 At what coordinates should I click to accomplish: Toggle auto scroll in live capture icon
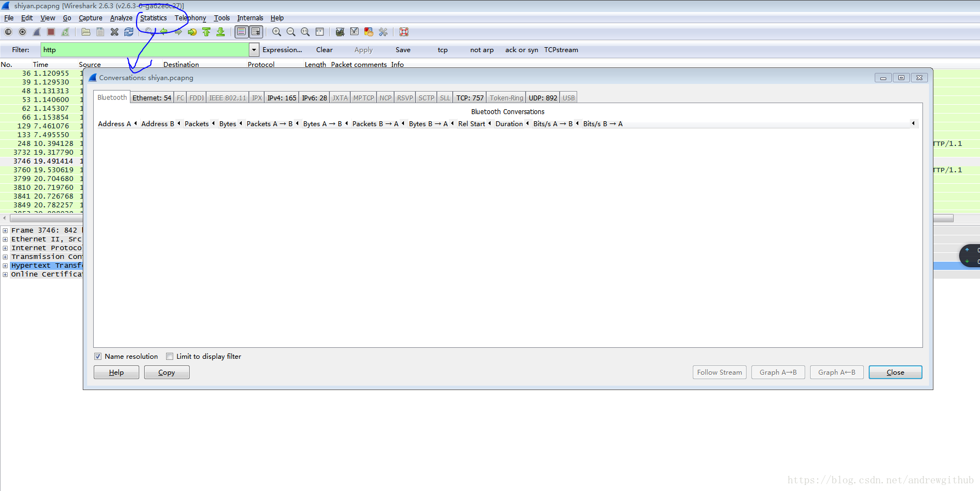256,32
